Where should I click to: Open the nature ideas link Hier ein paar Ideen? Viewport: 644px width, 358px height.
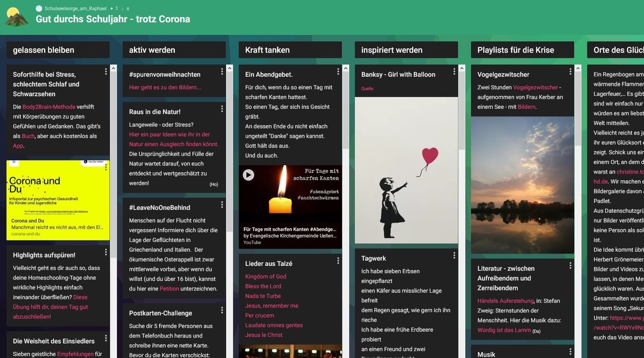(x=174, y=139)
